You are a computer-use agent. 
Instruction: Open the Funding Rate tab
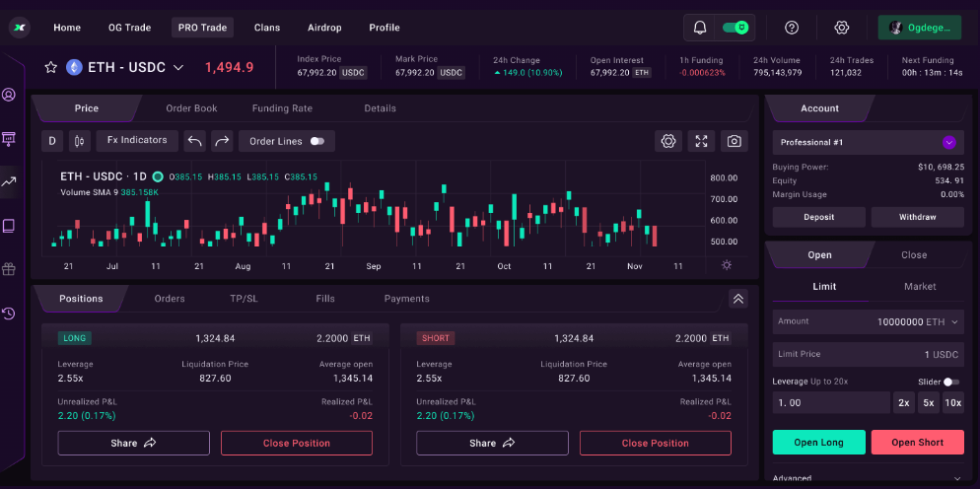click(282, 108)
